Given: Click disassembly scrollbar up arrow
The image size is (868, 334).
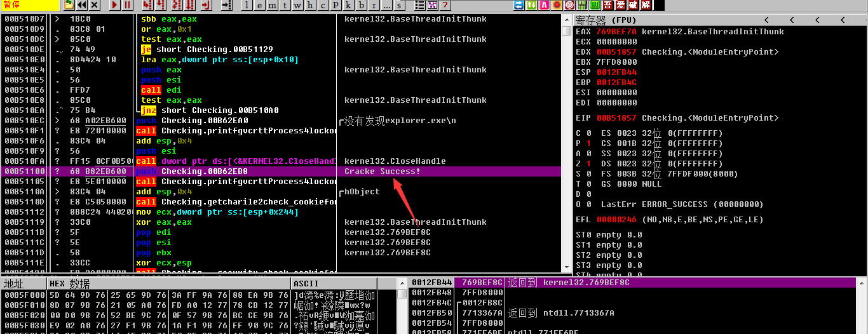Looking at the screenshot, I should click(567, 20).
